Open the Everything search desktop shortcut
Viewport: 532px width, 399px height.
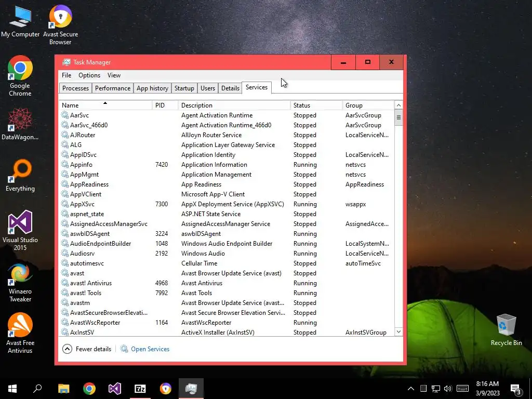pos(20,175)
